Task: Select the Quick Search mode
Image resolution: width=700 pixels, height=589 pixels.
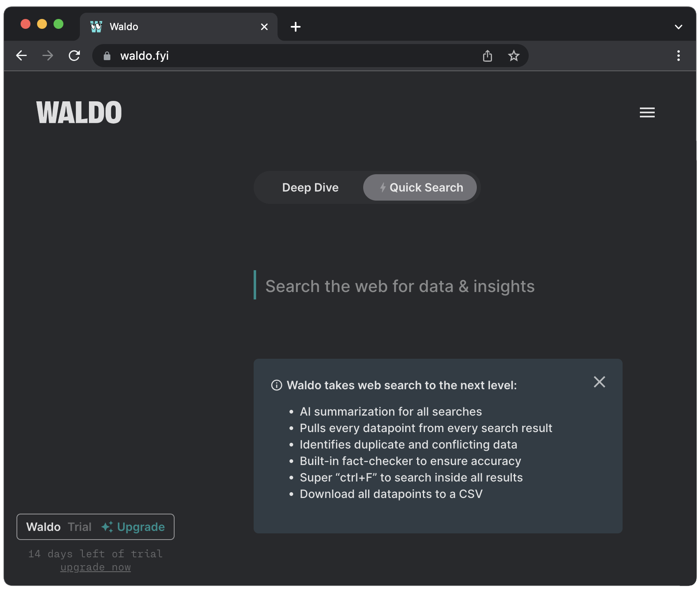Action: 420,187
